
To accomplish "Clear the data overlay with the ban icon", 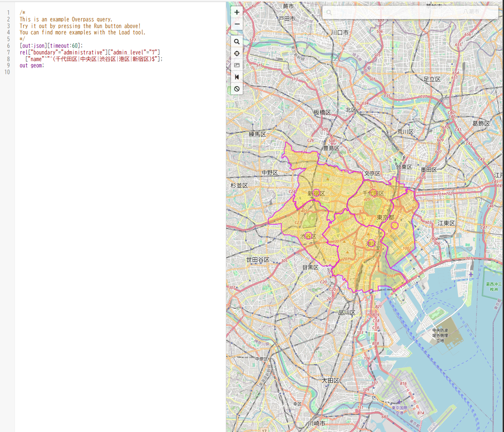I will (x=237, y=89).
